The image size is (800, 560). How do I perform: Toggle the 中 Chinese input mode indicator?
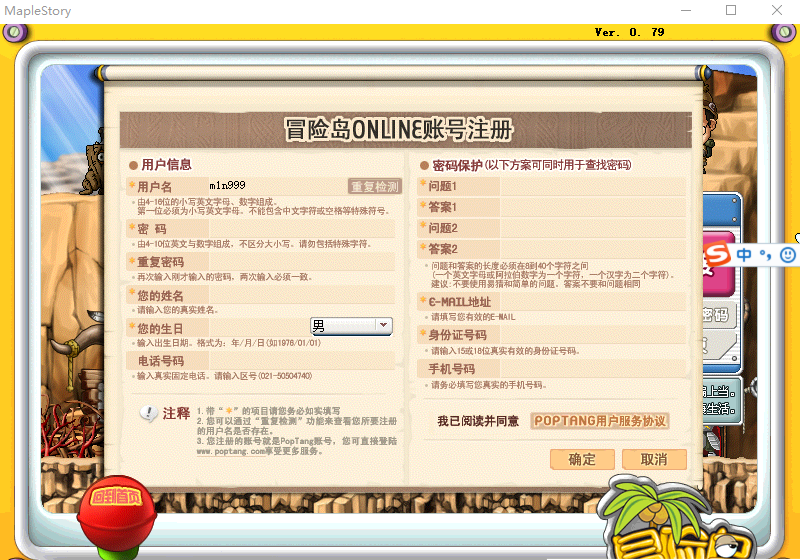tap(744, 254)
